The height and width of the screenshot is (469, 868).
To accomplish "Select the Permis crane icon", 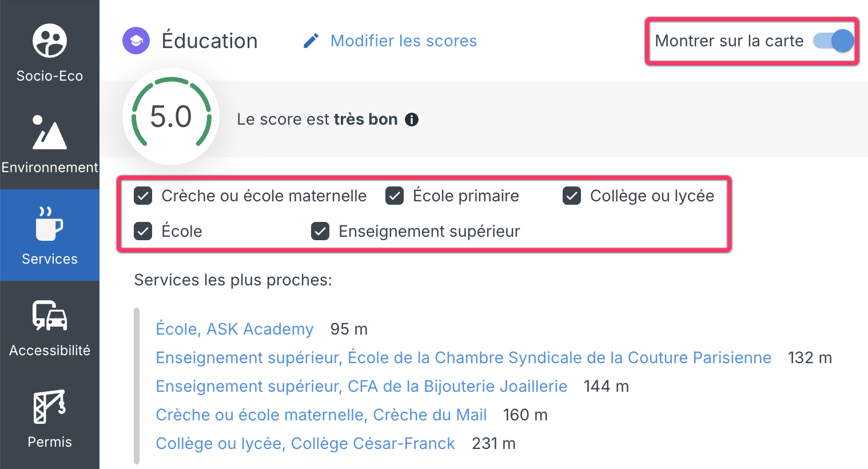I will click(50, 407).
